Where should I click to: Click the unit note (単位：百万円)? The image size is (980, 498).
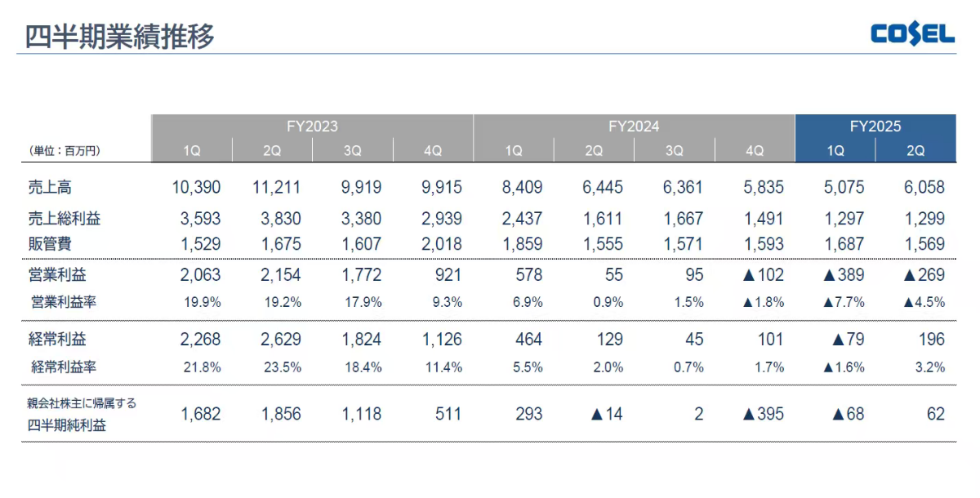tap(65, 151)
